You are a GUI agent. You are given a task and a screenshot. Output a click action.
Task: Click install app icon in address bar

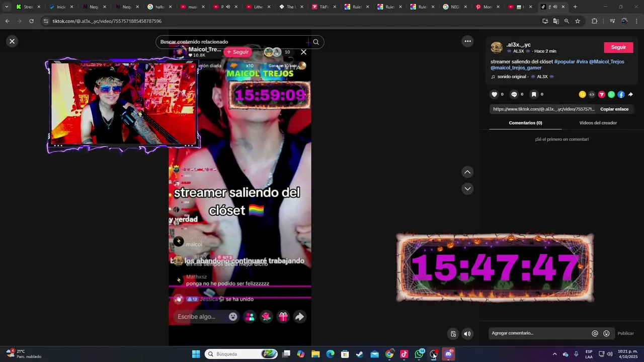545,21
